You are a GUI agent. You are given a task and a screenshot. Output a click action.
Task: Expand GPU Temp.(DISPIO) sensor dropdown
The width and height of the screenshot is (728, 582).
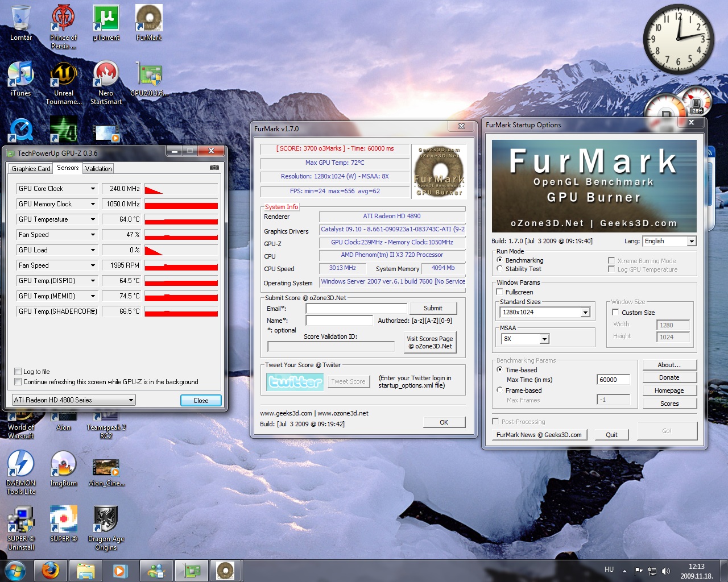tap(93, 281)
